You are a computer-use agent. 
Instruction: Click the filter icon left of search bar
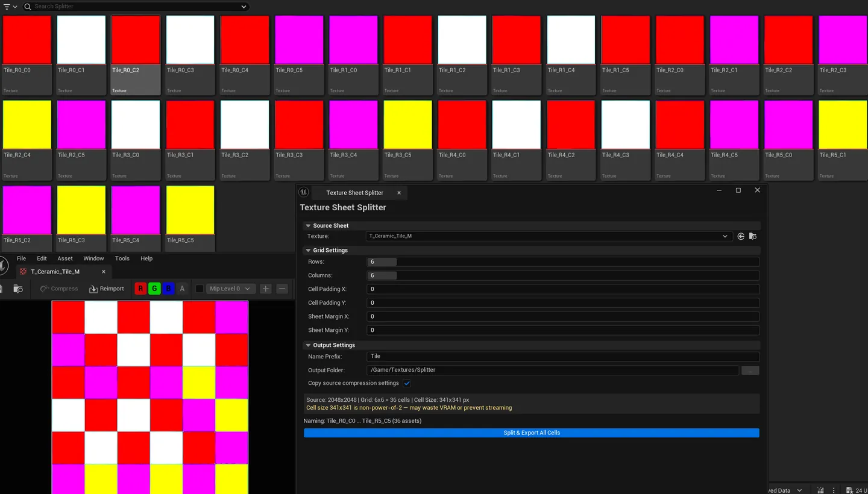(x=7, y=6)
